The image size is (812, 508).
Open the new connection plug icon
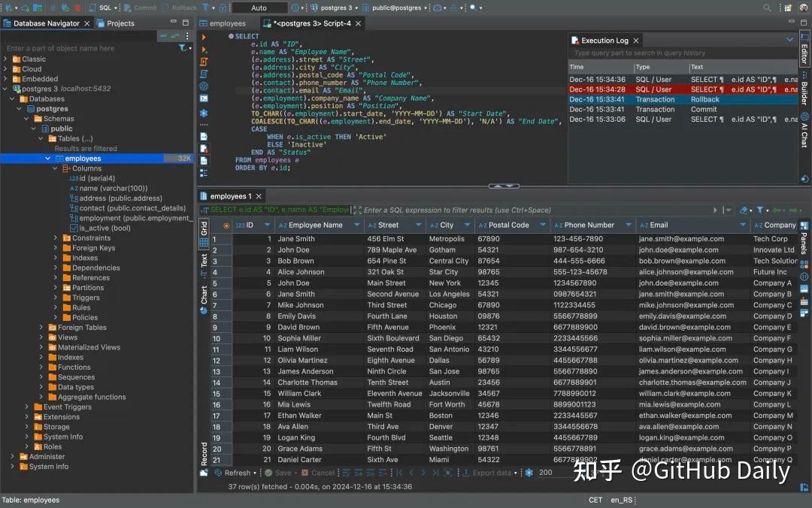(9, 8)
